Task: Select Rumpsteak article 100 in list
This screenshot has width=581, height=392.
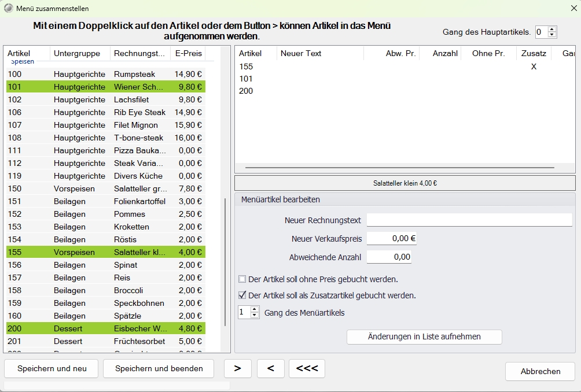Action: 106,74
